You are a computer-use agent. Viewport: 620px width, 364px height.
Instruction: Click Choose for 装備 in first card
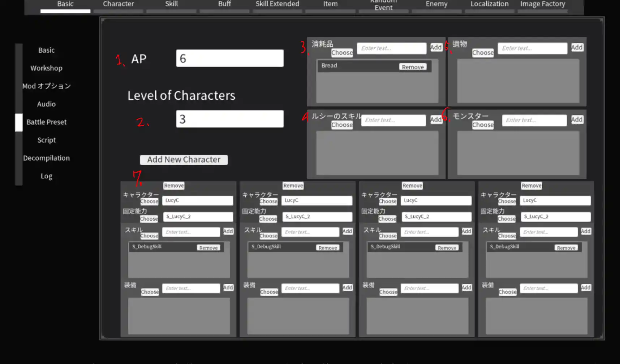150,292
